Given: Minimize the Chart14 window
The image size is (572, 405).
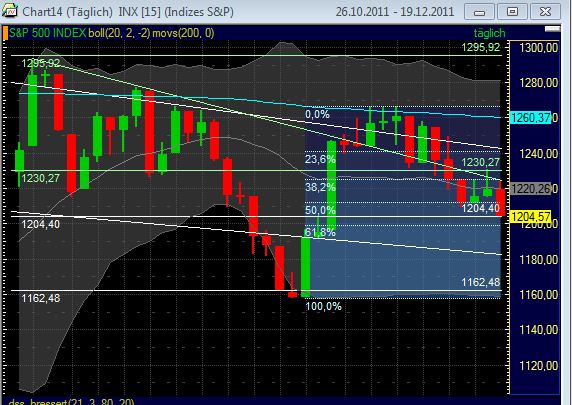Looking at the screenshot, I should 479,12.
